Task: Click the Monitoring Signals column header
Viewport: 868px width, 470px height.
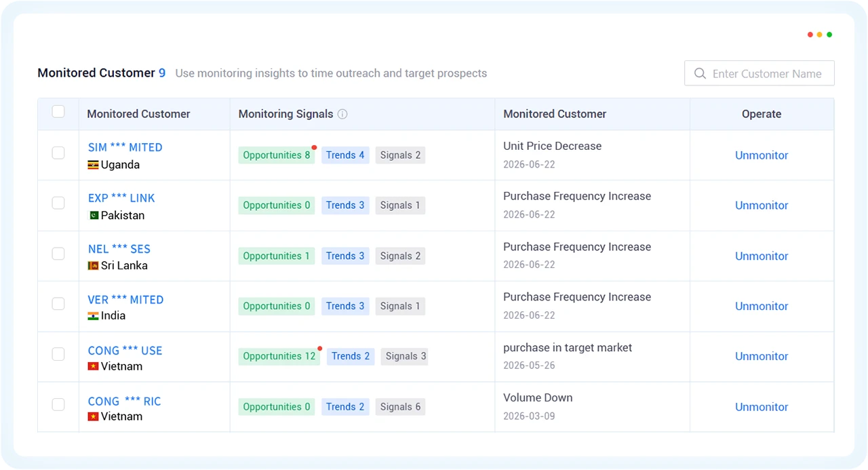Action: click(x=285, y=114)
